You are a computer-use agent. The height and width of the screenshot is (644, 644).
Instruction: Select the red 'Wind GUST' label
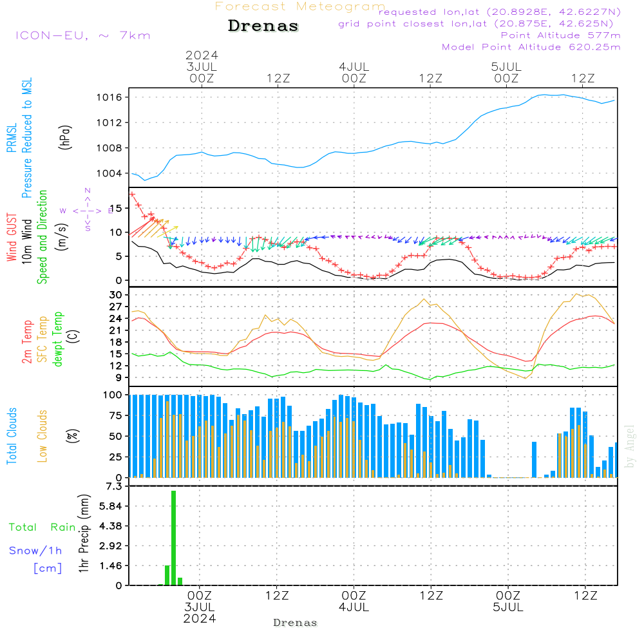click(x=12, y=238)
